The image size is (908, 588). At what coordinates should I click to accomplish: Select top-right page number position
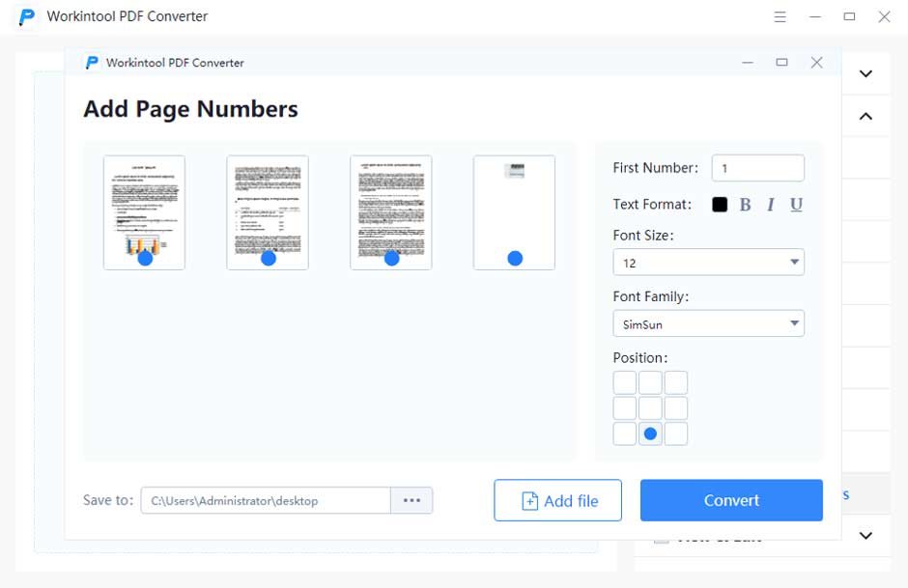pyautogui.click(x=676, y=382)
